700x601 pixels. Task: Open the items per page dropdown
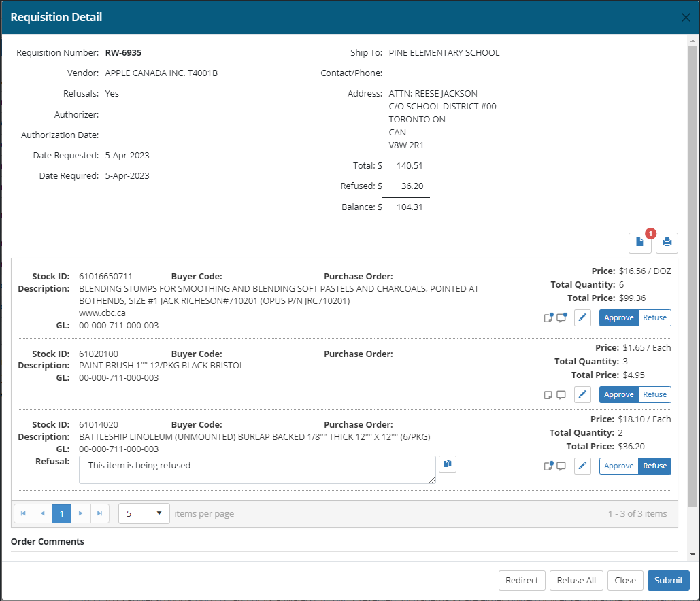(144, 513)
